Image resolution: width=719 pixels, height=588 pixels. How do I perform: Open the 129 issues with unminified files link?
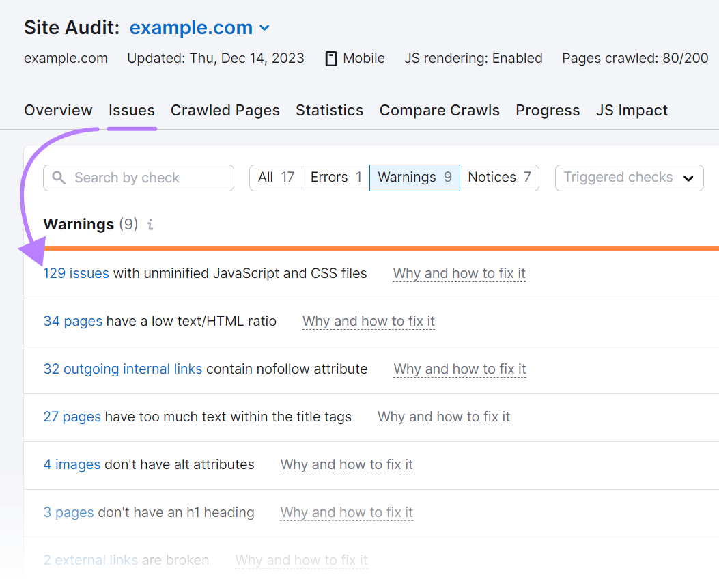coord(76,273)
